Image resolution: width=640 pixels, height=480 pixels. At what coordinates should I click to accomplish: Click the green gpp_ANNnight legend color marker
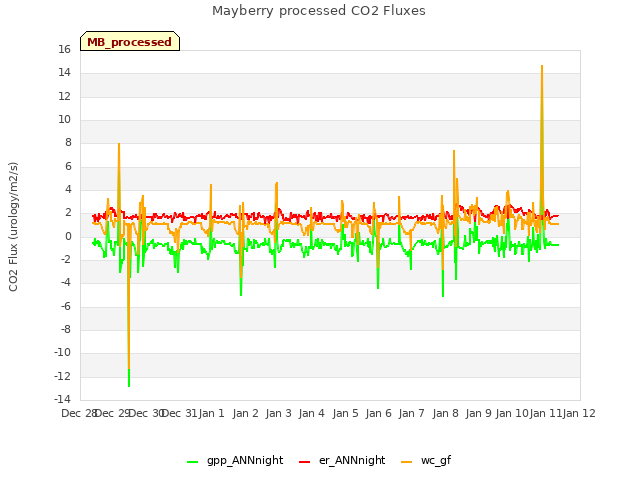click(x=192, y=462)
